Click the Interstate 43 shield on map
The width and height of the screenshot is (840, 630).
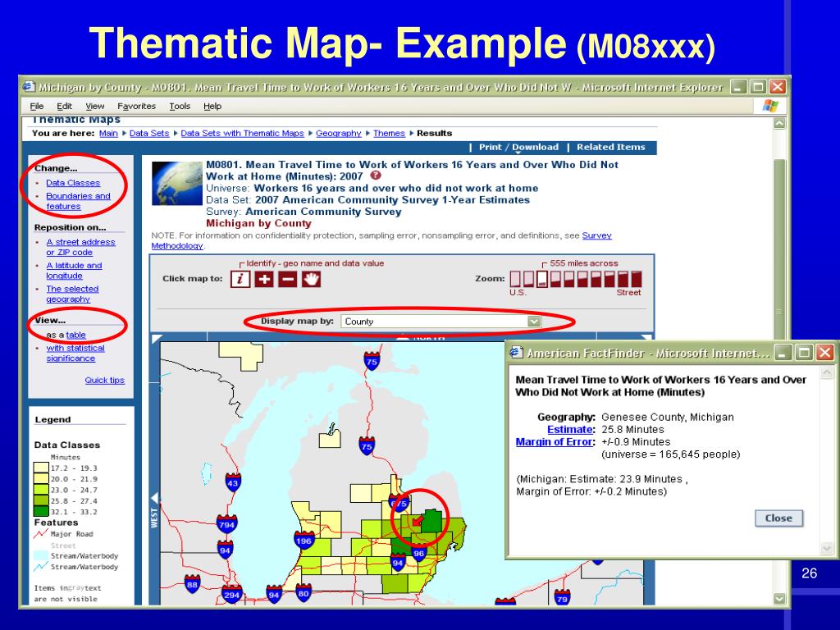pyautogui.click(x=232, y=483)
